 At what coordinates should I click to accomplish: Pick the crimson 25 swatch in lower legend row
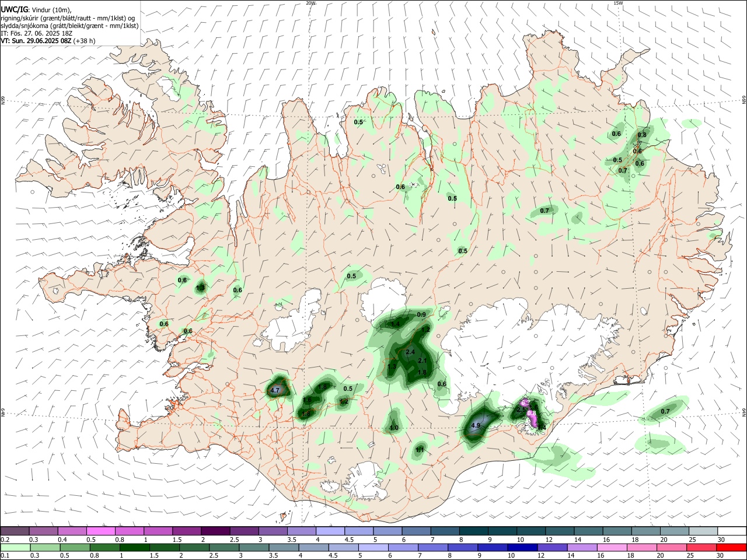tap(700, 548)
